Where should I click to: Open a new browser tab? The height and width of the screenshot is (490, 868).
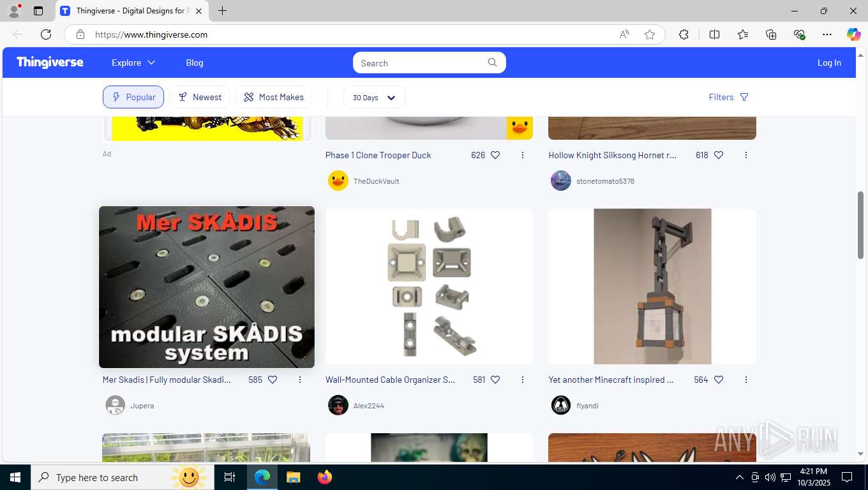click(222, 11)
